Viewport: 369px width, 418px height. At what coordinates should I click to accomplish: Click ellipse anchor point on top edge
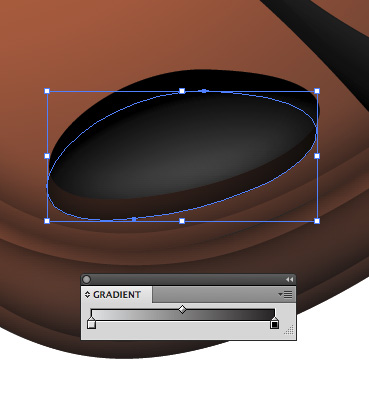click(x=204, y=91)
